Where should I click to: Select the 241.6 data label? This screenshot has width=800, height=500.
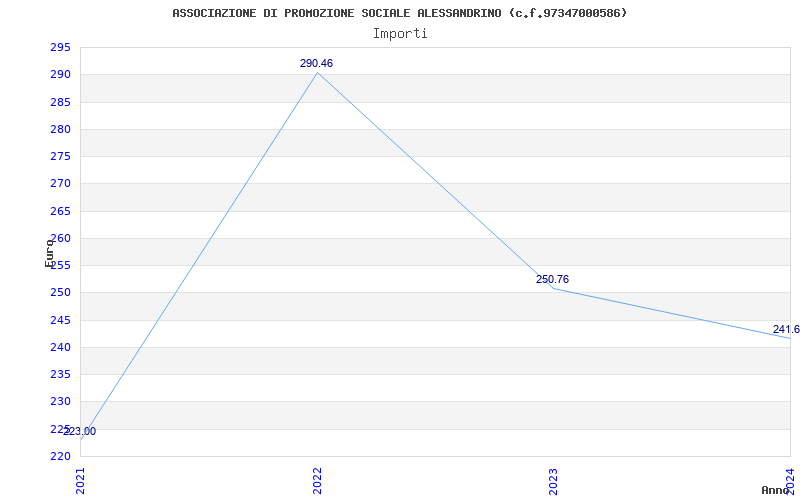point(786,329)
